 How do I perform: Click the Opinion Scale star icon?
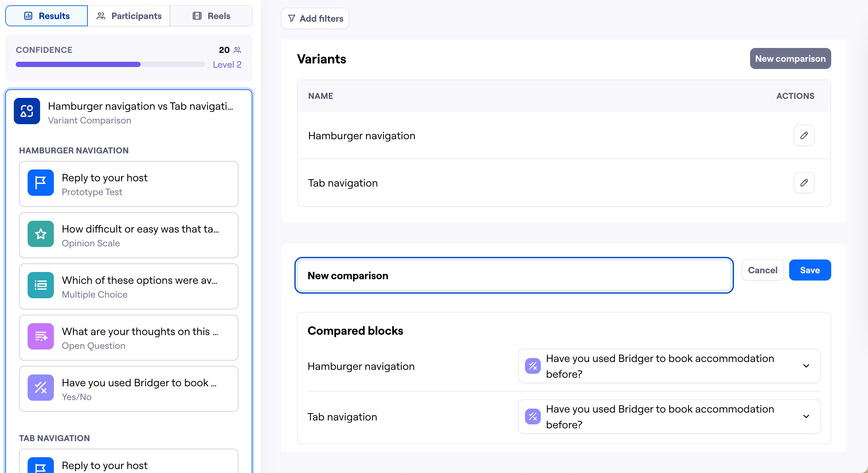click(40, 234)
